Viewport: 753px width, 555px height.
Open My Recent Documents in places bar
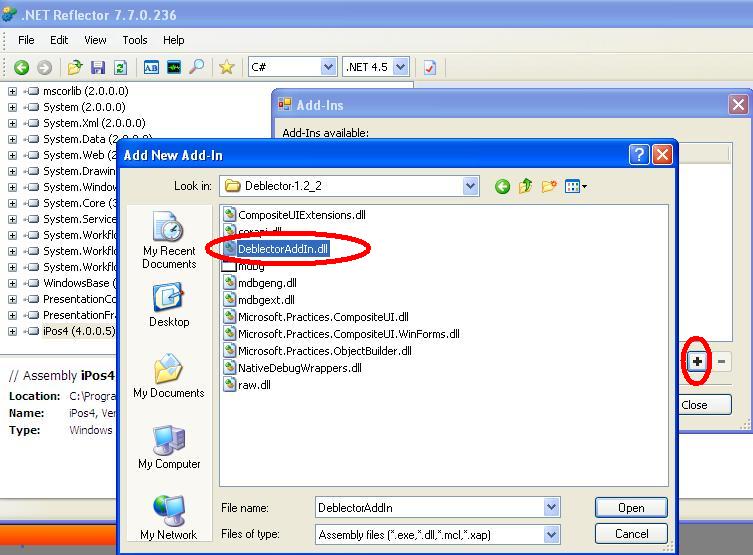169,240
